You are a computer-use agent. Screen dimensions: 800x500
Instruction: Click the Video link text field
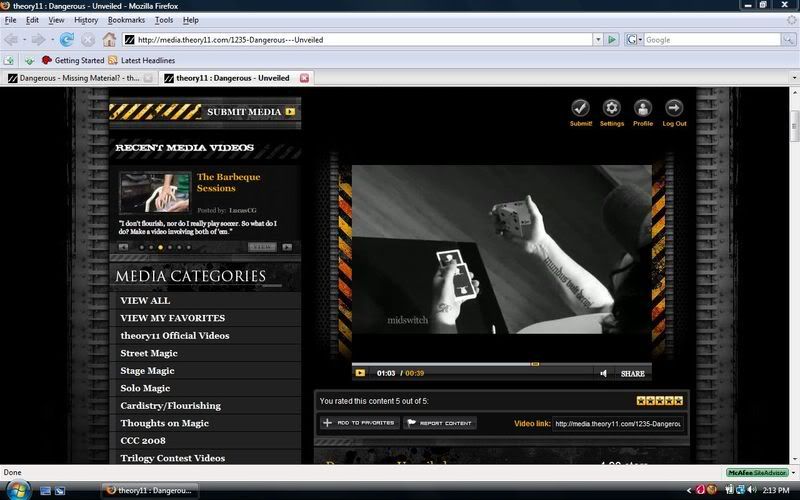click(x=618, y=423)
